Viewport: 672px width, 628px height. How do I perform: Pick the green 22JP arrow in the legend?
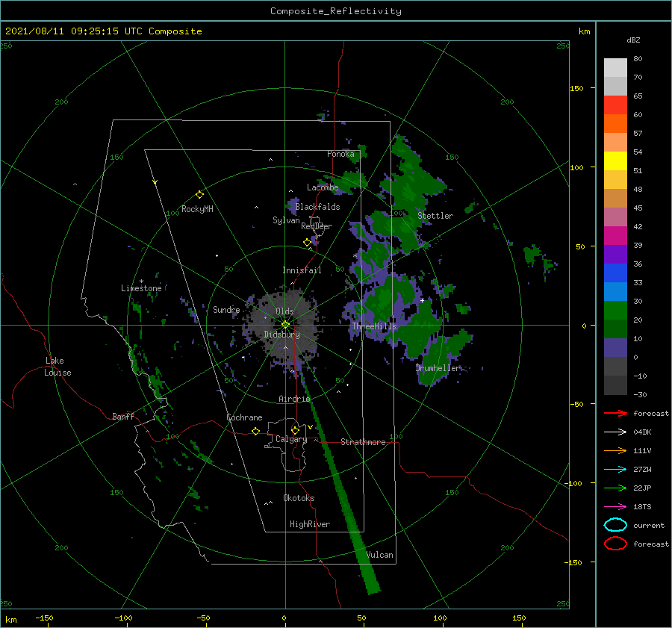pyautogui.click(x=615, y=488)
